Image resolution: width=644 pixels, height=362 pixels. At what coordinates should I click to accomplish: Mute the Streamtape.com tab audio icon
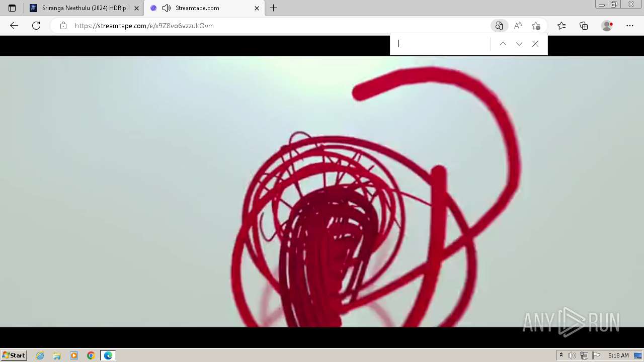167,8
